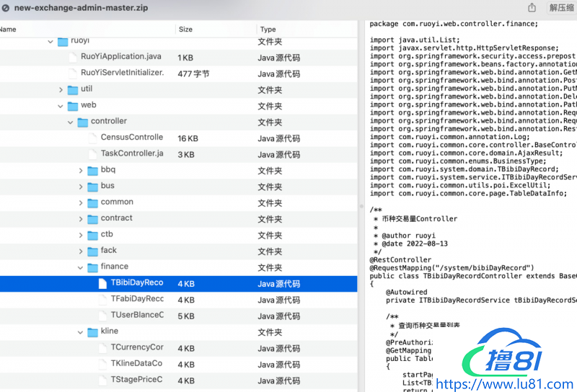The image size is (577, 392).
Task: Click the util folder icon
Action: [72, 89]
